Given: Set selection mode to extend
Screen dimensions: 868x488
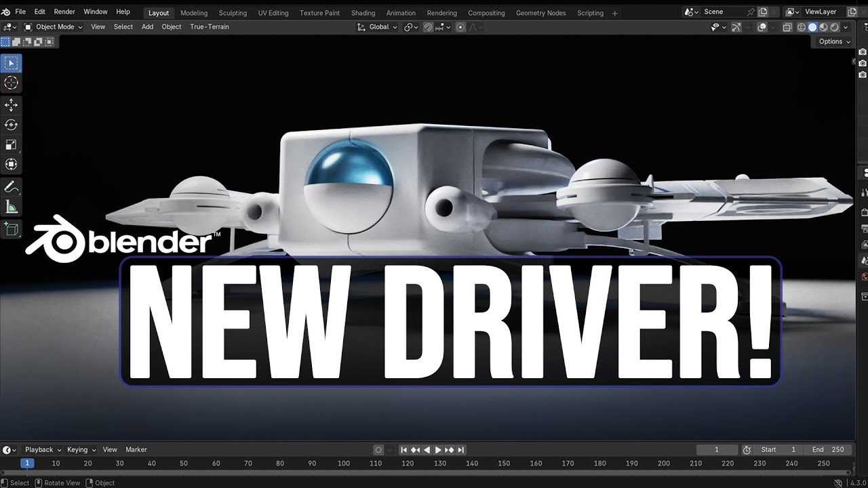Looking at the screenshot, I should [x=16, y=42].
